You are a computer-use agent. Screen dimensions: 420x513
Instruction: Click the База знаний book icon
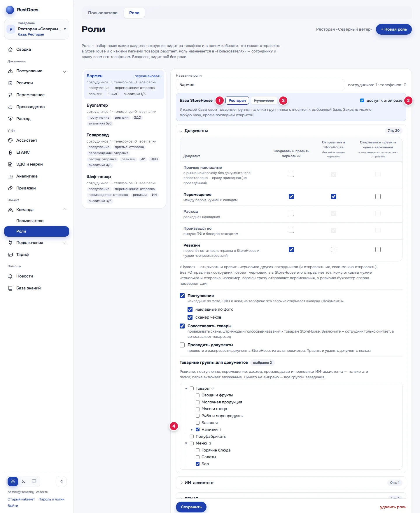[x=10, y=288]
